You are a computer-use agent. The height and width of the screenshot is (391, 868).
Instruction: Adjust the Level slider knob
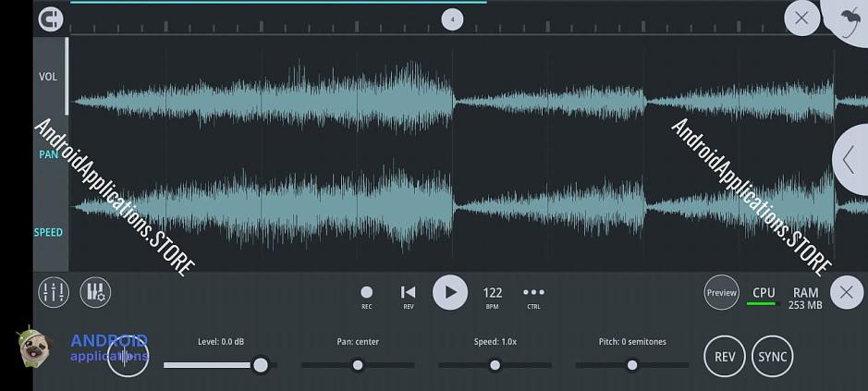[x=260, y=365]
